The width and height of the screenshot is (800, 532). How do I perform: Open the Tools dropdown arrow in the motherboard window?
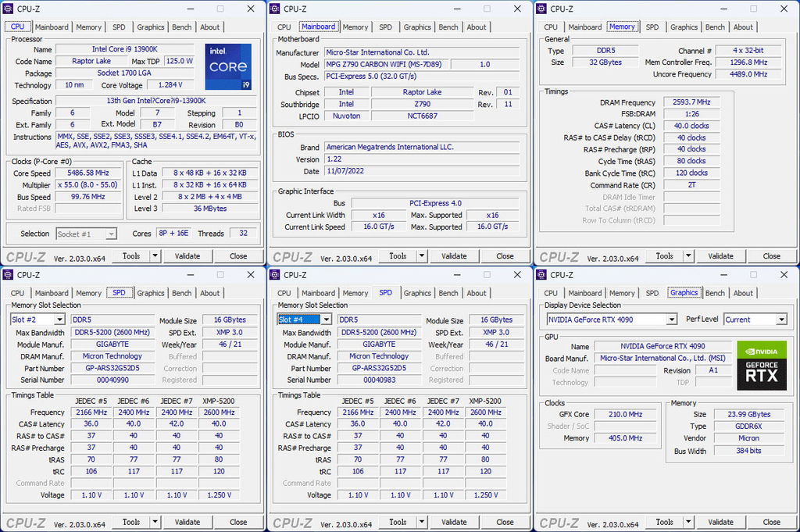click(x=421, y=256)
